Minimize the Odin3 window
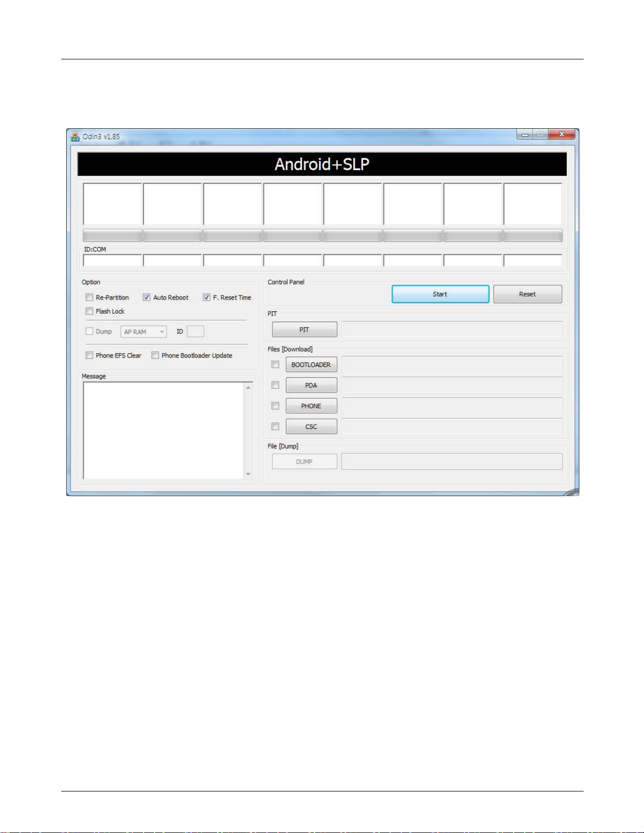 coord(524,135)
